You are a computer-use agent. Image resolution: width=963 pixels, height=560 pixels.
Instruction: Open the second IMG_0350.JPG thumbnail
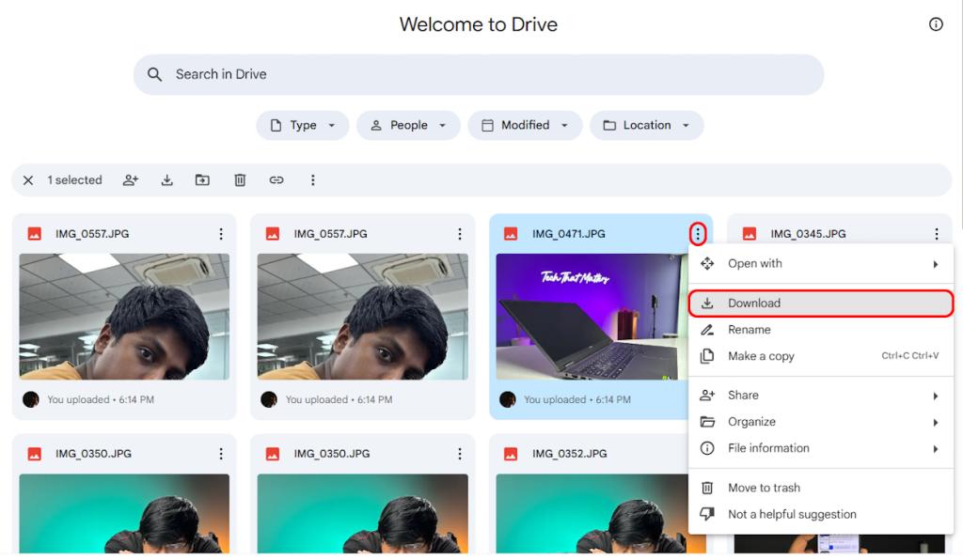[x=362, y=513]
